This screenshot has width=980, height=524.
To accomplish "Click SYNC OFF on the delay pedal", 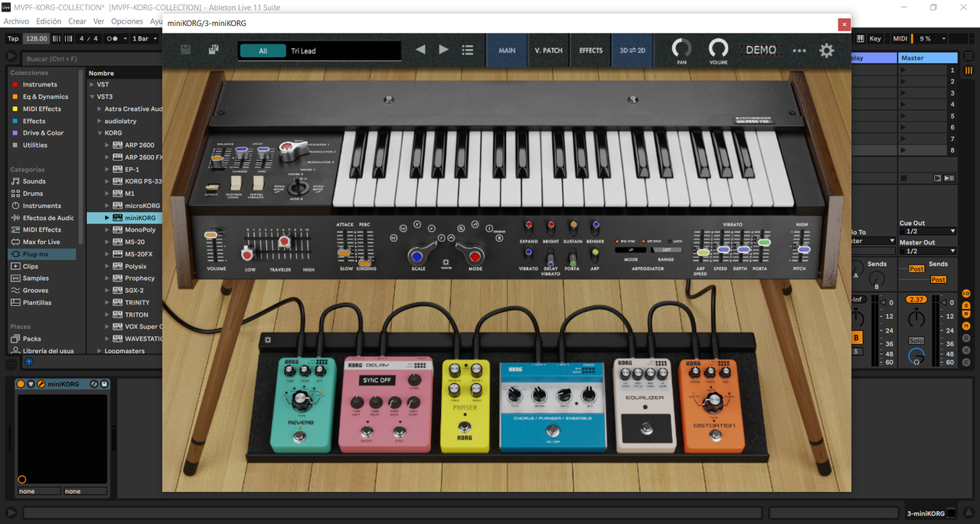I will pyautogui.click(x=377, y=380).
